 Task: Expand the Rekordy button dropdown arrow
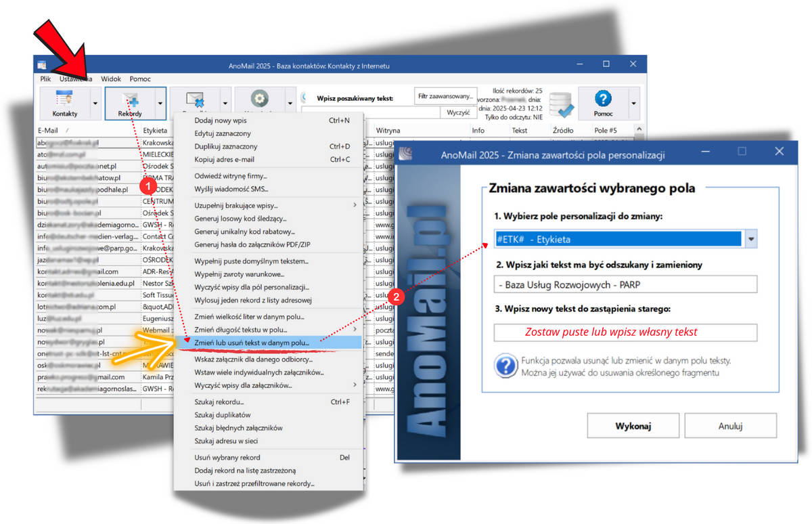[x=160, y=104]
